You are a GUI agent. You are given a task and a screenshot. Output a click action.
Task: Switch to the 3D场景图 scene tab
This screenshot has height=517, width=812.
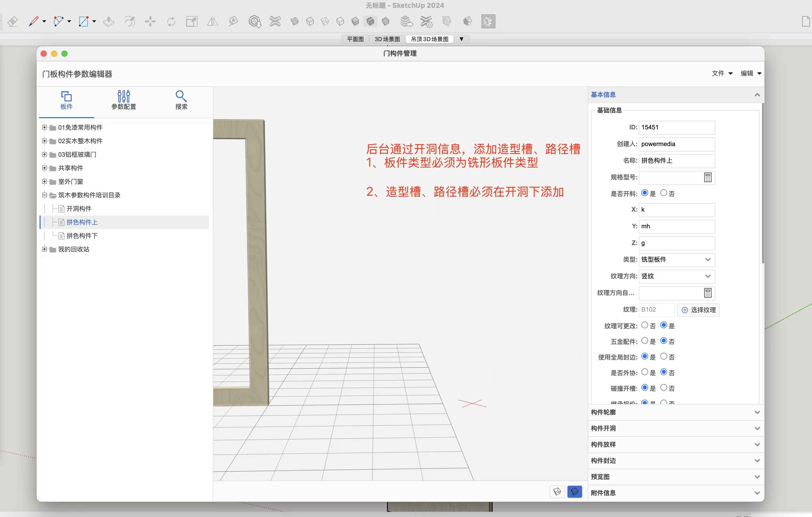(387, 39)
